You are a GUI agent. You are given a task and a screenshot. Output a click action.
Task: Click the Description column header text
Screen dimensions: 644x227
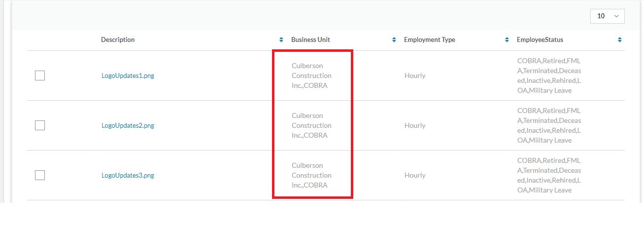pyautogui.click(x=118, y=40)
